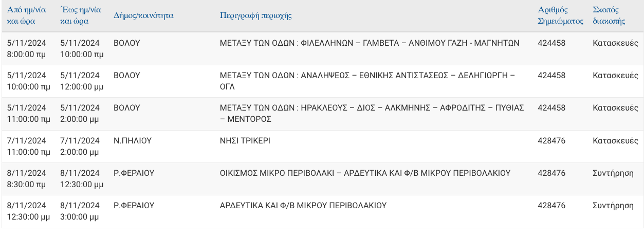The height and width of the screenshot is (236, 644).
Task: Click the 'Σκοπός διακοπής' column header
Action: pyautogui.click(x=609, y=15)
